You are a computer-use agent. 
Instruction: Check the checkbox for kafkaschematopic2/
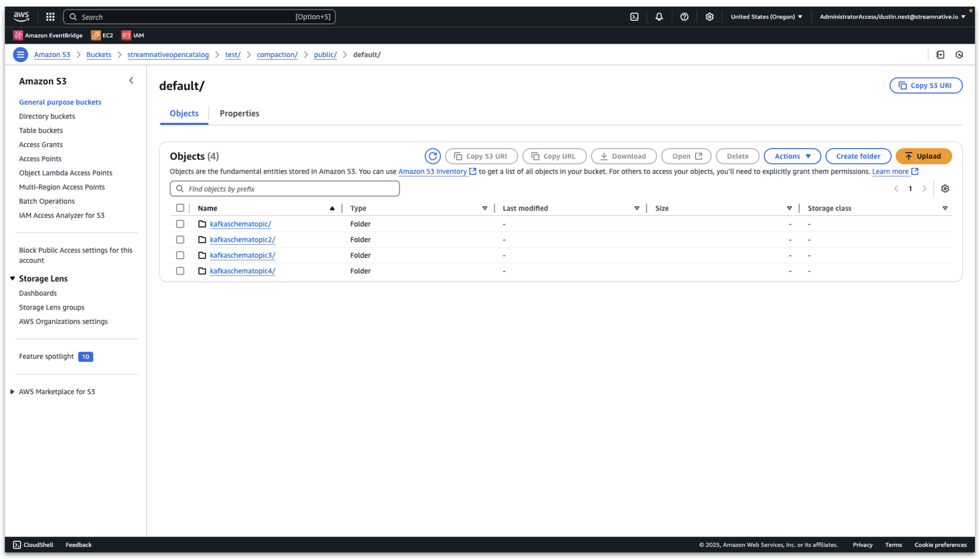[x=180, y=239]
